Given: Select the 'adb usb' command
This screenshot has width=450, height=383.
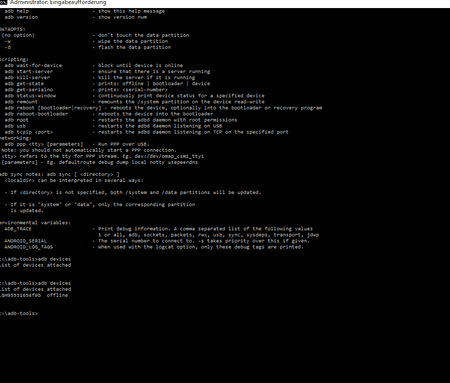Looking at the screenshot, I should point(15,126).
